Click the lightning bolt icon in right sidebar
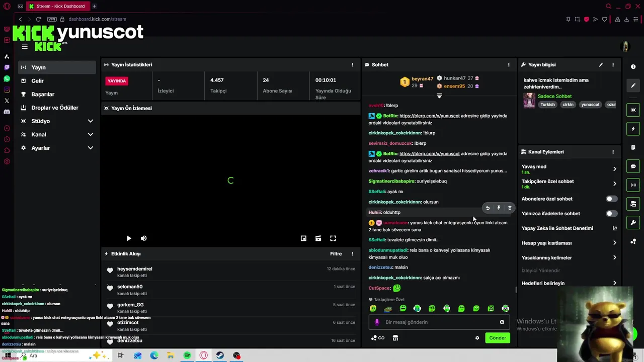Image resolution: width=644 pixels, height=362 pixels. pyautogui.click(x=633, y=129)
